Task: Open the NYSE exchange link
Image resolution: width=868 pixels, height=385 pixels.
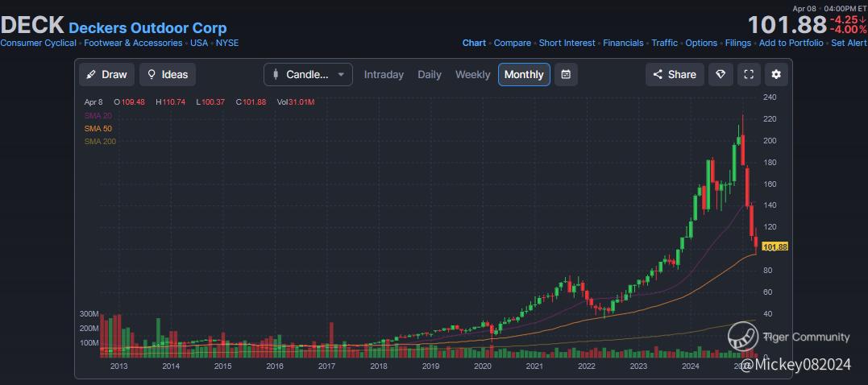Action: coord(227,43)
